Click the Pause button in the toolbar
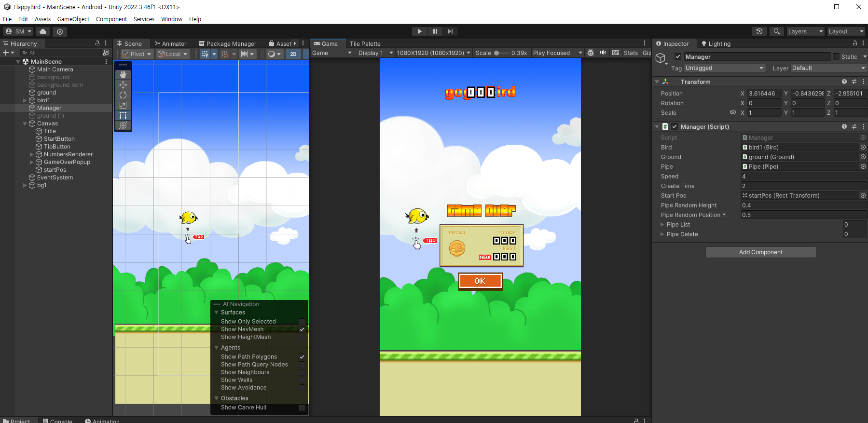This screenshot has height=423, width=868. [x=435, y=31]
